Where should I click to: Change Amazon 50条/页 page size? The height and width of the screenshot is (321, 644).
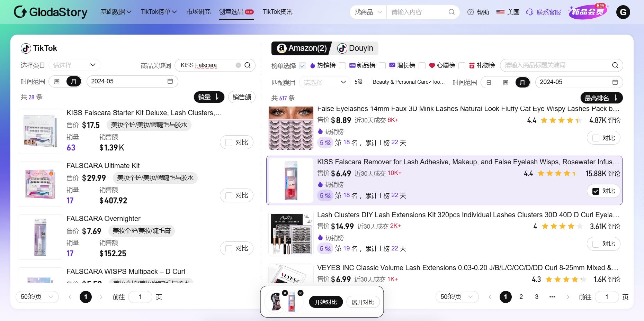pos(457,297)
